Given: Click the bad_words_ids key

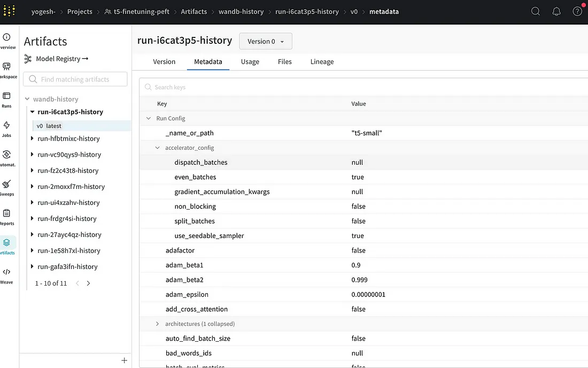Looking at the screenshot, I should click(x=189, y=353).
